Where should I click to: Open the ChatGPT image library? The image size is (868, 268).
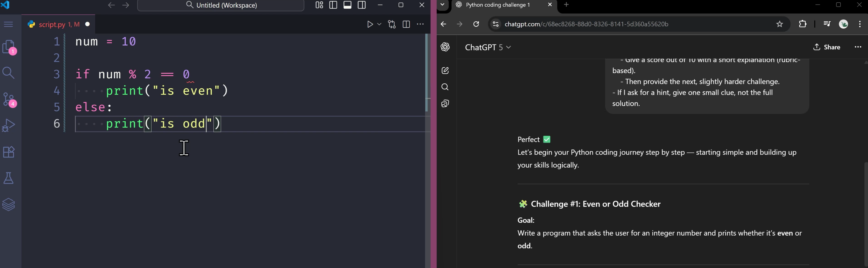pos(445,103)
